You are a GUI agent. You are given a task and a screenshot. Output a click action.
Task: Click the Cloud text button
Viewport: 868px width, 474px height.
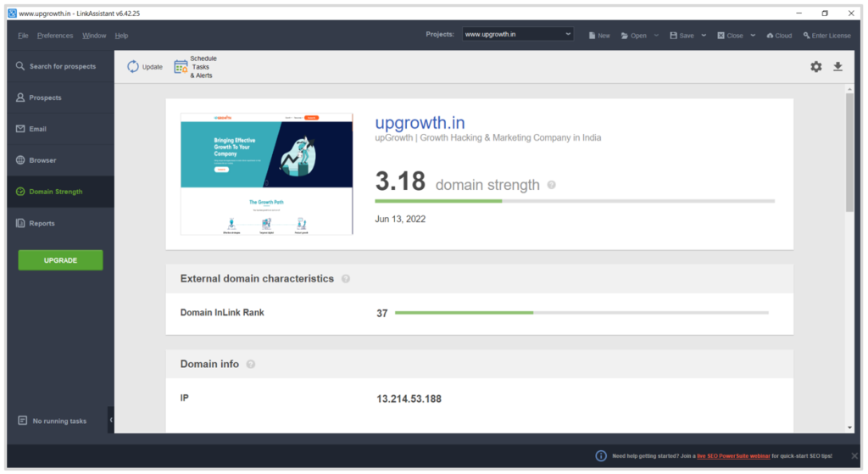click(x=783, y=36)
